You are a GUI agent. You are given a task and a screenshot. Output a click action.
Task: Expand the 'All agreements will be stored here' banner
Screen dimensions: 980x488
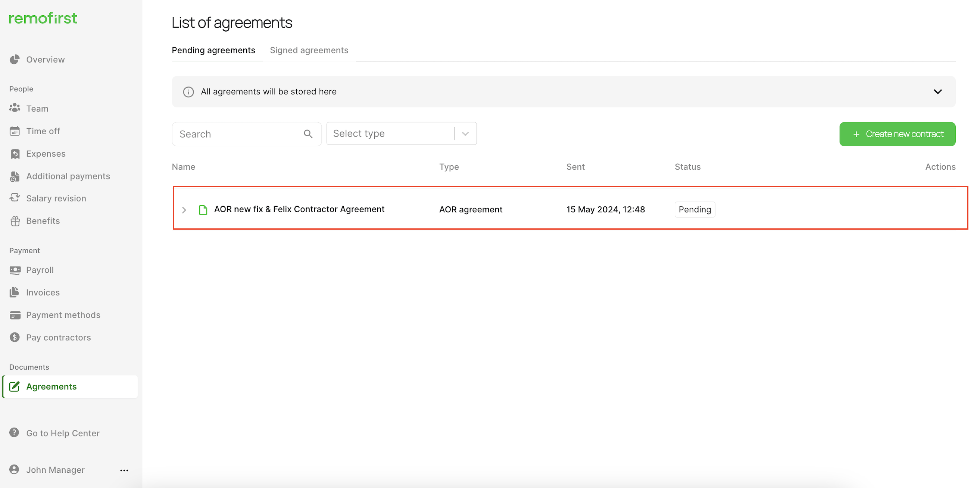pyautogui.click(x=937, y=92)
